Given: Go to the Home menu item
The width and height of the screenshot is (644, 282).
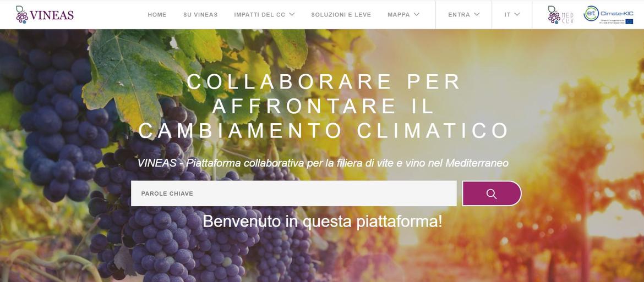Looking at the screenshot, I should tap(157, 14).
